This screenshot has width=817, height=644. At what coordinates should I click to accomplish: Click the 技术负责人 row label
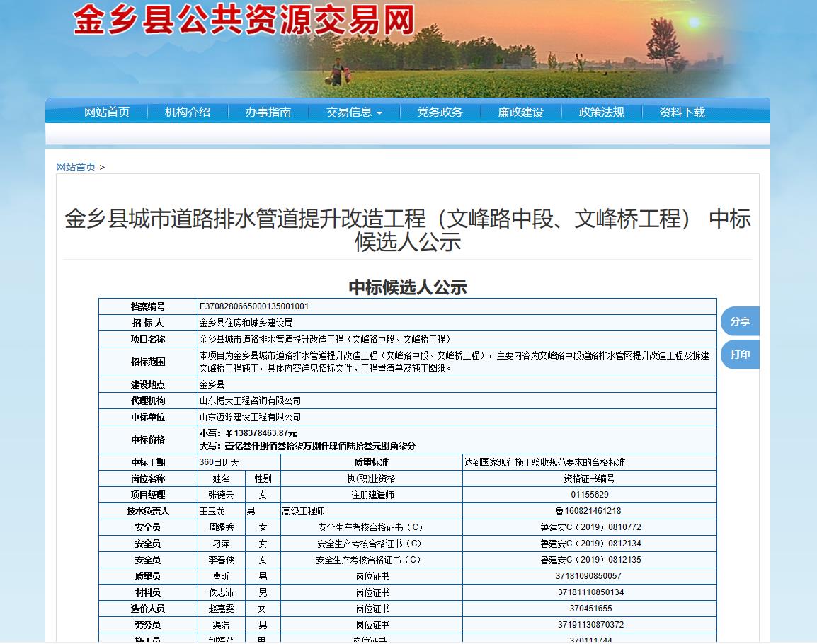click(x=148, y=511)
